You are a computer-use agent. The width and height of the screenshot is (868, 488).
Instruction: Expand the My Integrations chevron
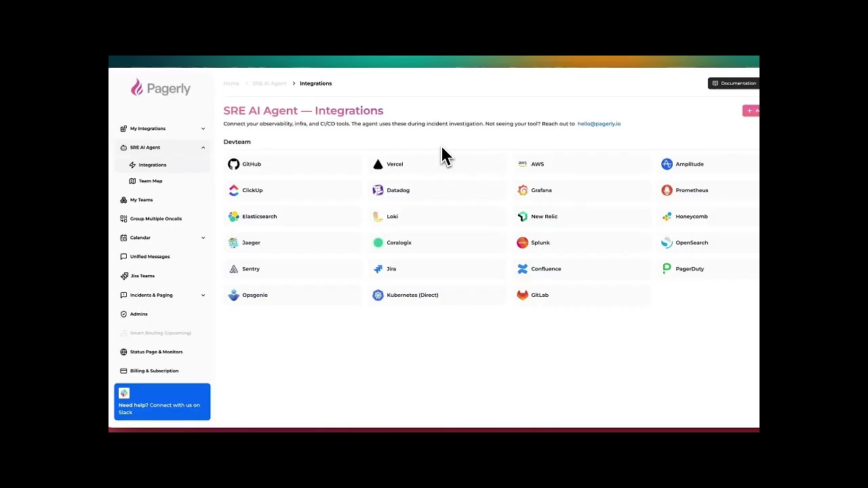(203, 129)
